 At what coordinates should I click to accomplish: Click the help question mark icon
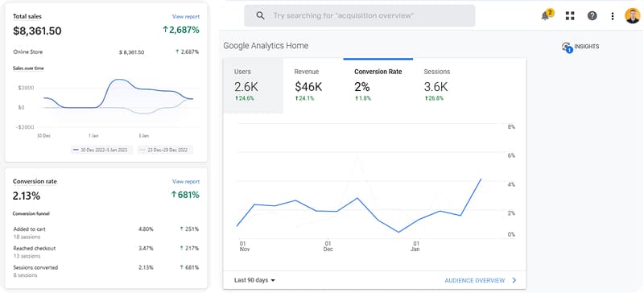(592, 16)
